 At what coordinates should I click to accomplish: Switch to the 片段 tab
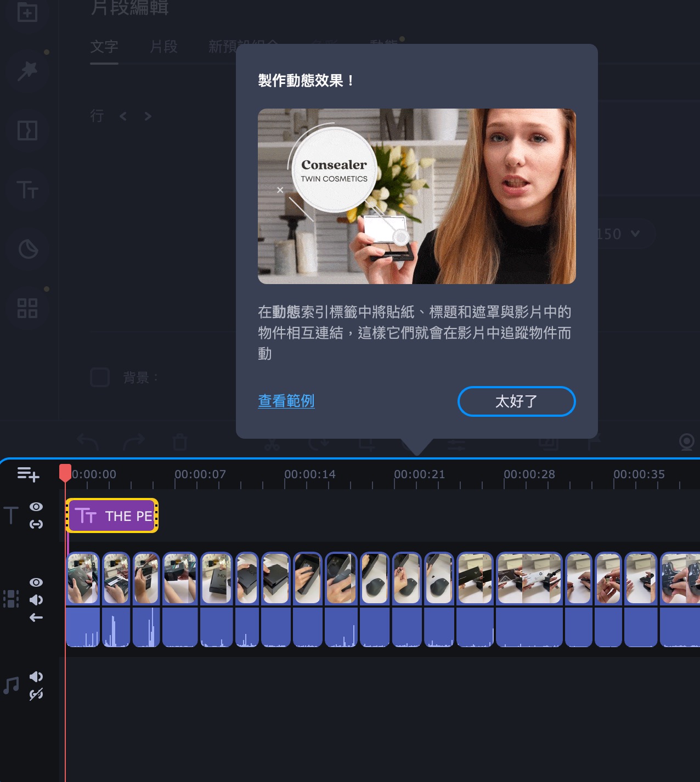[164, 47]
